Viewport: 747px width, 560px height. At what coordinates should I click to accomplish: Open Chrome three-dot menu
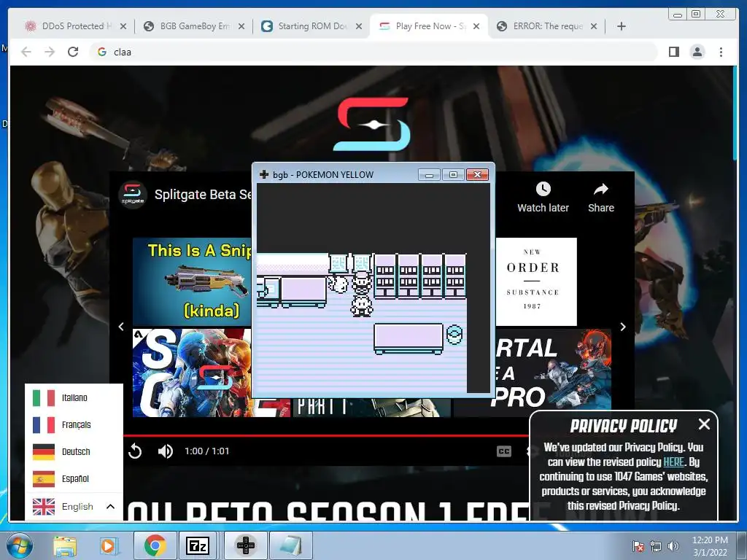click(x=721, y=52)
